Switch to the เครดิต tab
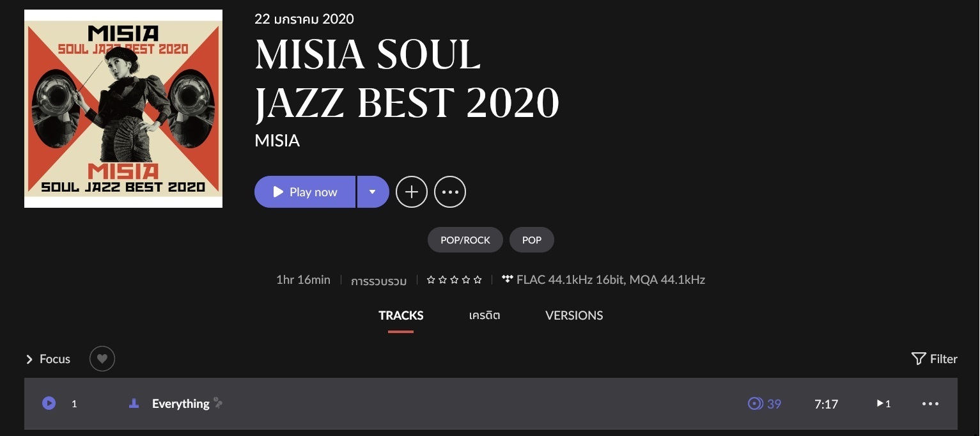Viewport: 980px width, 436px height. point(484,315)
